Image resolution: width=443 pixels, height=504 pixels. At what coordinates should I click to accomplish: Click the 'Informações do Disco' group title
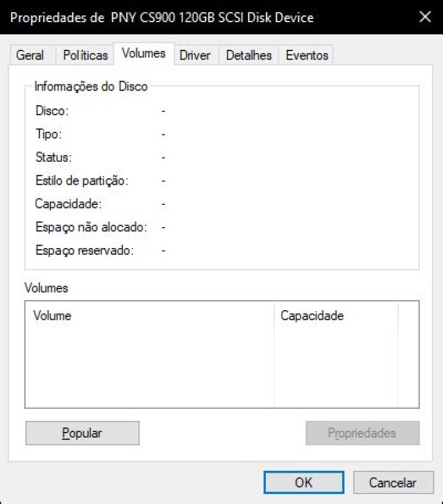click(x=91, y=86)
